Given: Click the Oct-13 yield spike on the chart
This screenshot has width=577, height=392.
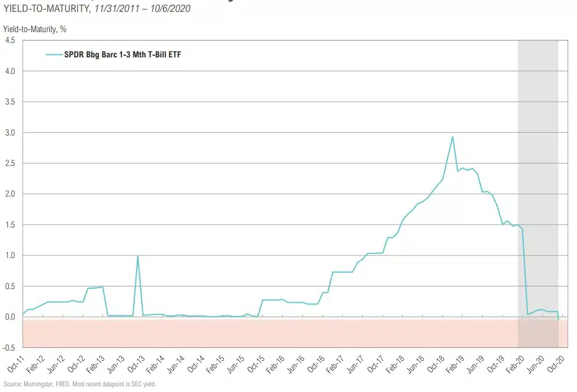Looking at the screenshot, I should tap(138, 256).
